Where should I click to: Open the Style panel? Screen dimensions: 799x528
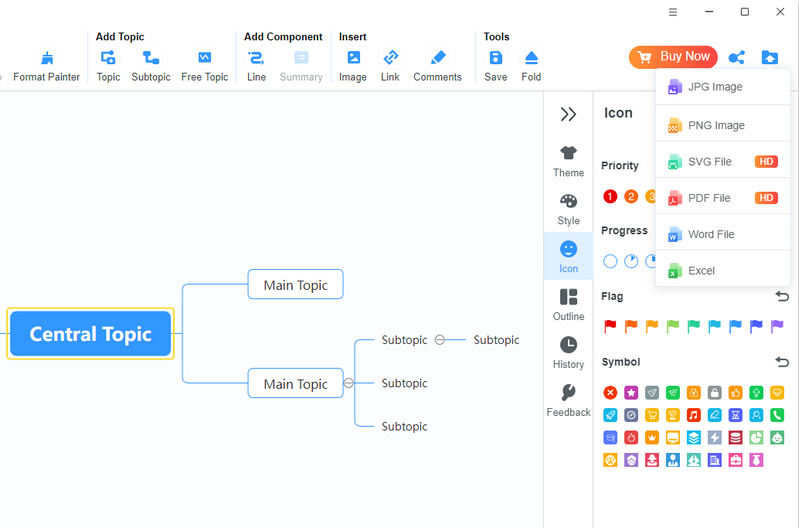pos(568,209)
